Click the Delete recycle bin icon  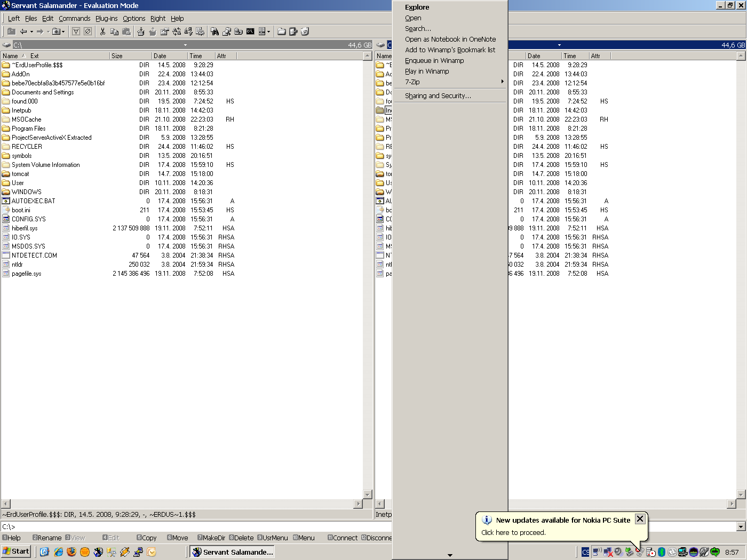coord(305,31)
